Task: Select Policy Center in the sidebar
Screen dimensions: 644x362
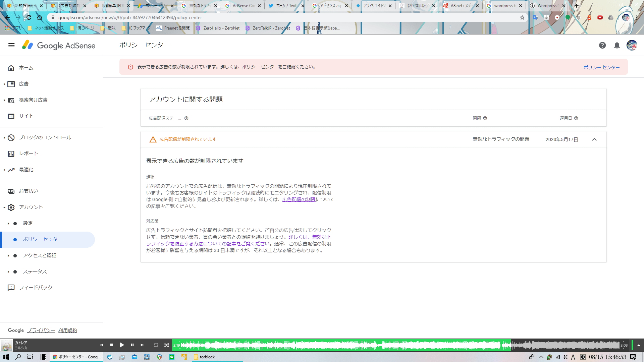Action: click(x=42, y=239)
